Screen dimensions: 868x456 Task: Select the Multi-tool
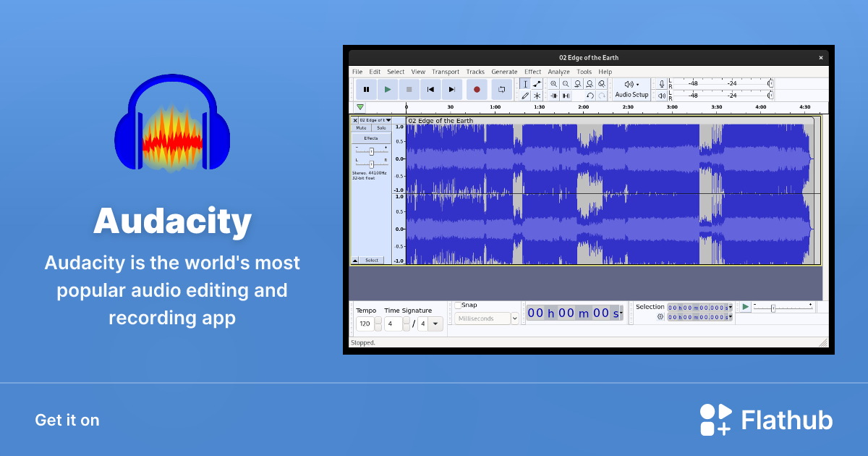click(x=538, y=95)
